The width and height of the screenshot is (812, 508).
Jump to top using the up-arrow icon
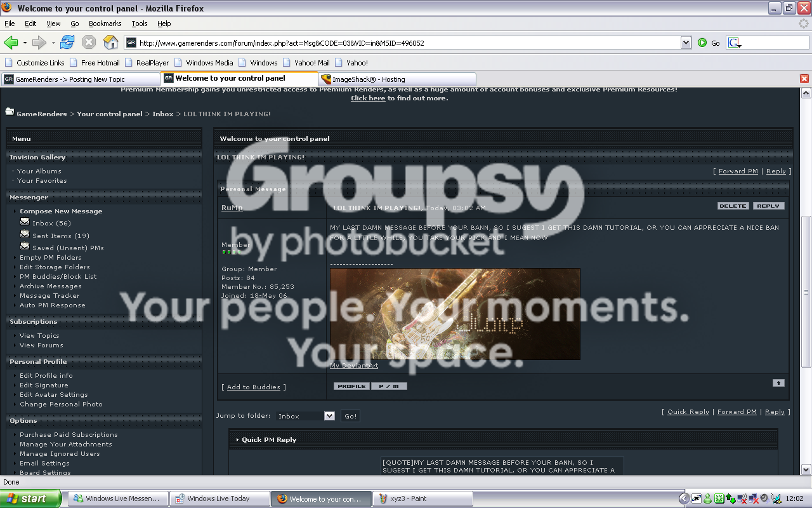click(778, 382)
